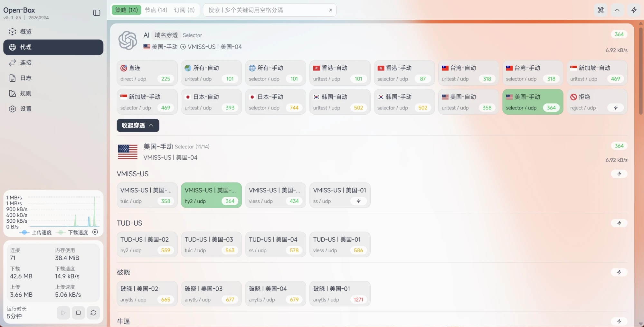Select the 台湾-自动 proxy card

[468, 73]
